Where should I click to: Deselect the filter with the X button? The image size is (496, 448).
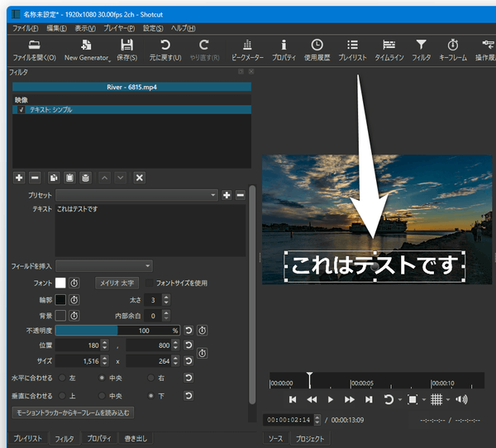pyautogui.click(x=140, y=178)
